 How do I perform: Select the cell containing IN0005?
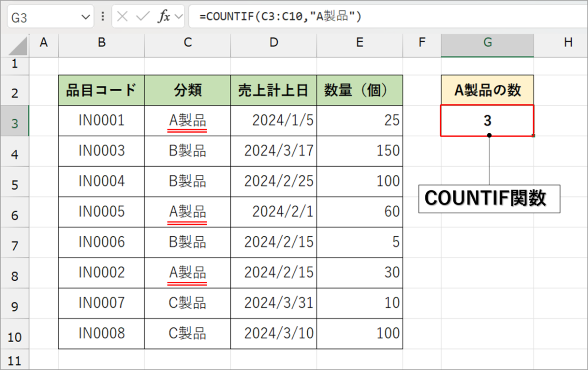(101, 212)
